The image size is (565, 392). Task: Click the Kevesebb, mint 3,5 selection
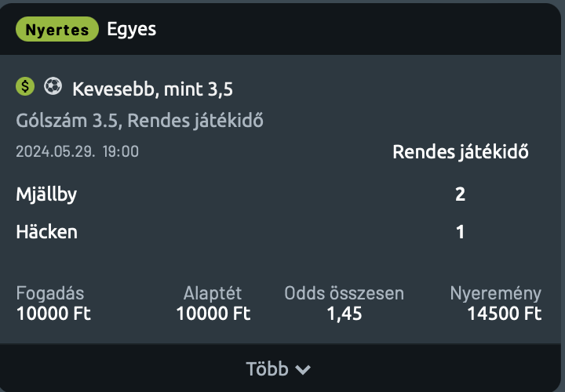point(152,89)
